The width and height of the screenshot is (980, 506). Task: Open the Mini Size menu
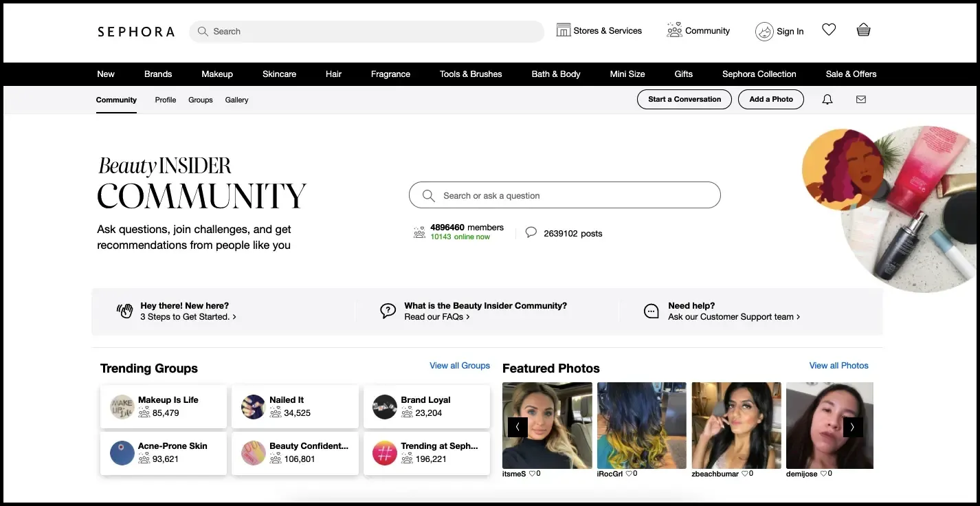coord(627,74)
